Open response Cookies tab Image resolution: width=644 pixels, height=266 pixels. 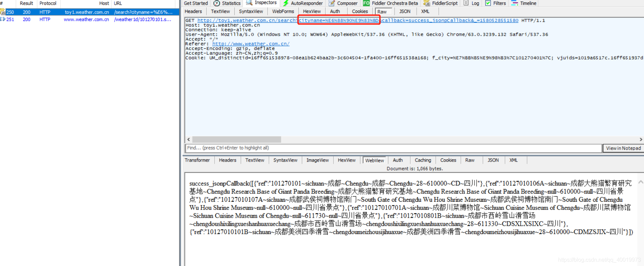coord(448,160)
